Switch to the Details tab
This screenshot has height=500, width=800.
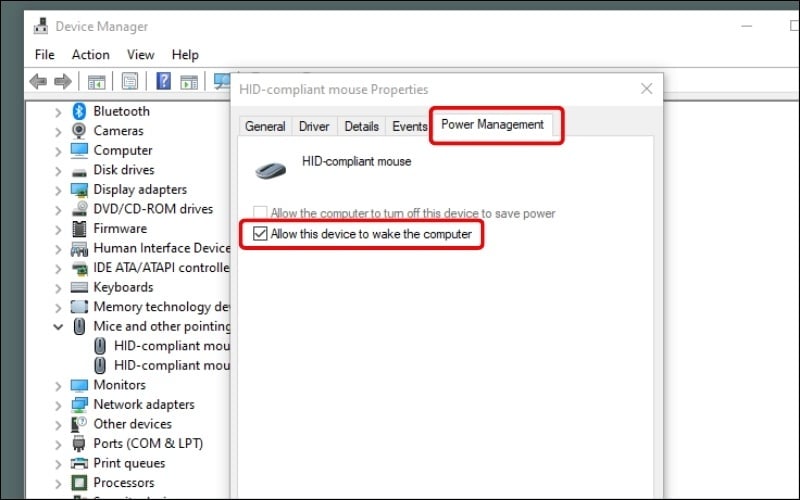click(361, 126)
